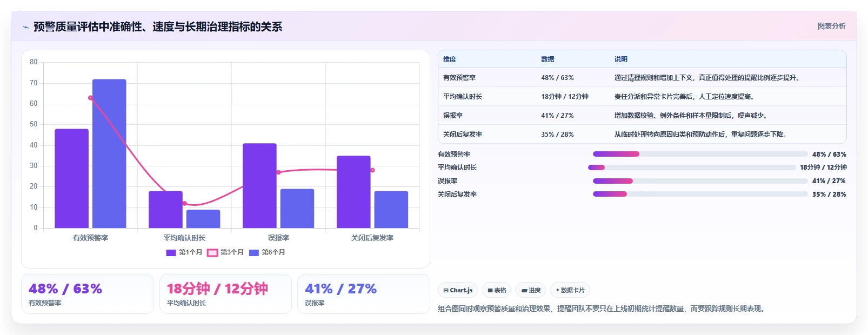Click the 有效预警率 label in the progress list

click(x=454, y=155)
